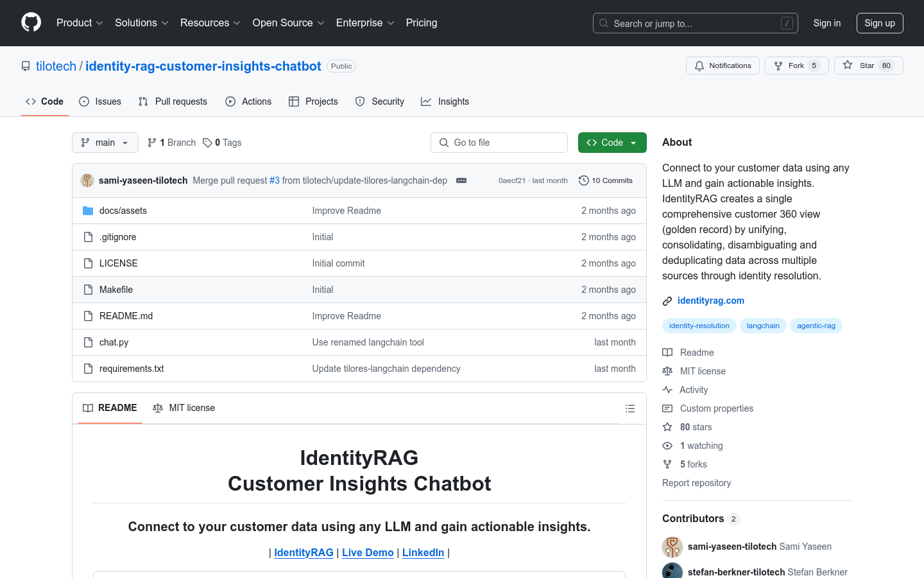Select the README tab

click(x=110, y=408)
